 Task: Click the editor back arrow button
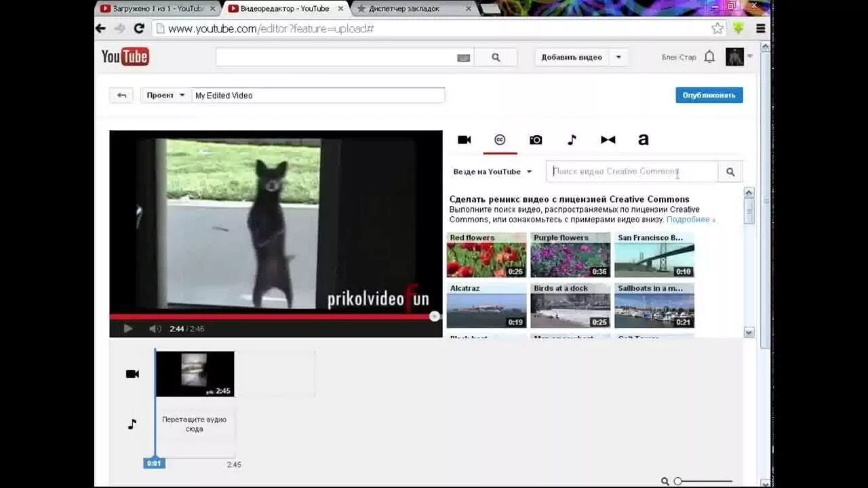[121, 96]
